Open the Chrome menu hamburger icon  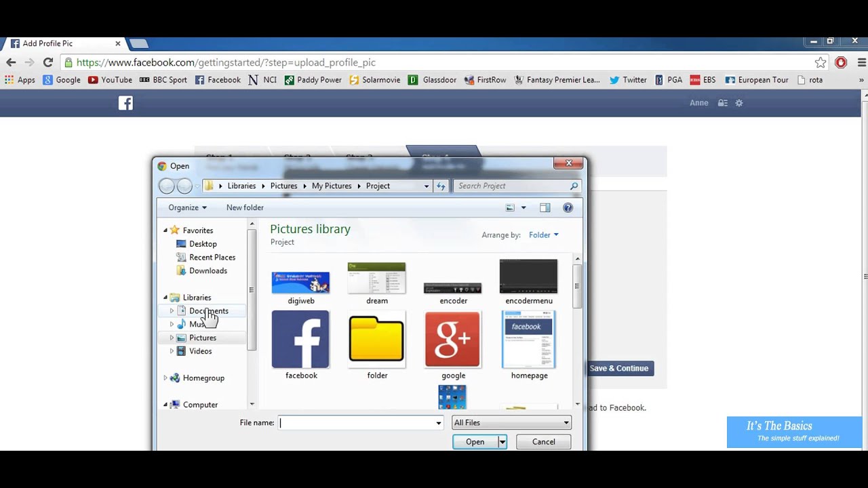pyautogui.click(x=862, y=62)
